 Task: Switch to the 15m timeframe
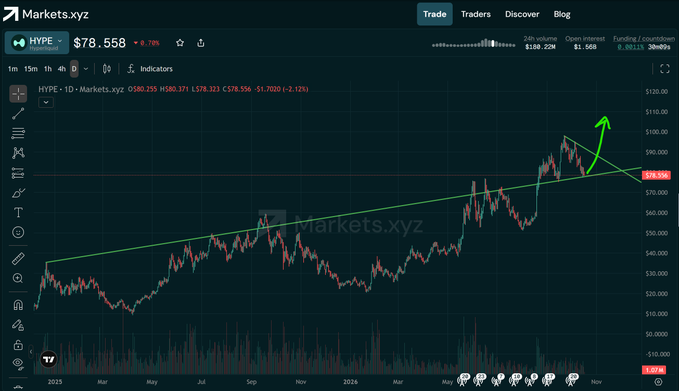pos(31,69)
